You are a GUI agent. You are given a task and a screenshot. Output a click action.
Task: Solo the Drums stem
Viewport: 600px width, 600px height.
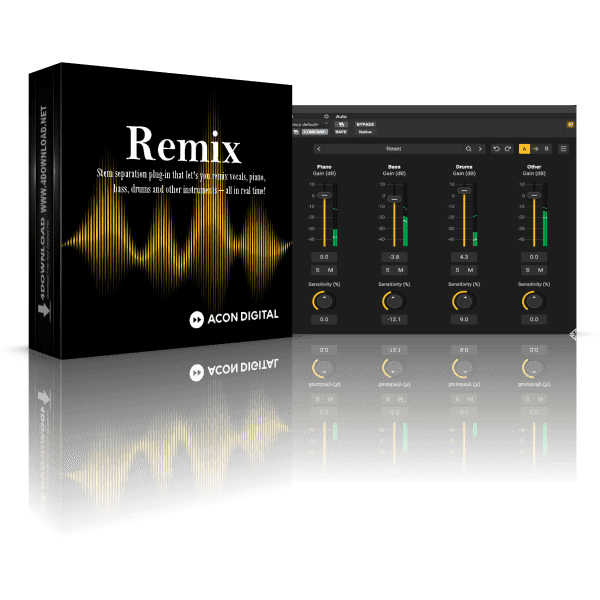point(457,270)
